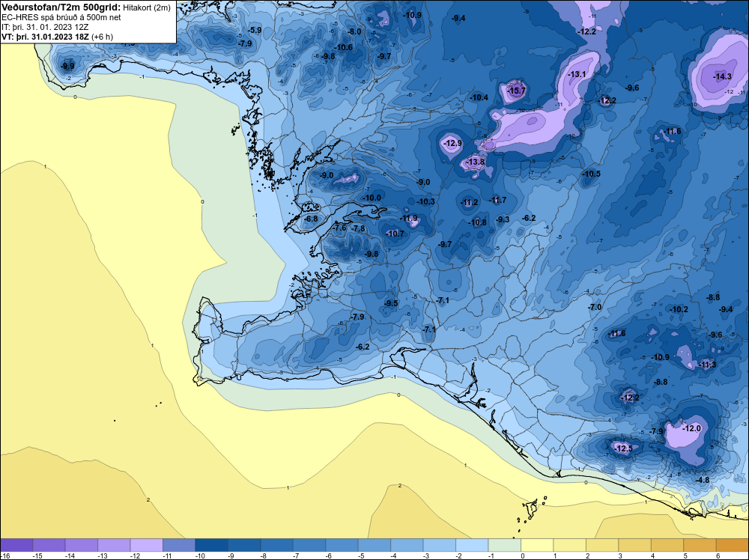Click the -9.5 temperature label
Image resolution: width=749 pixels, height=560 pixels.
pyautogui.click(x=391, y=303)
